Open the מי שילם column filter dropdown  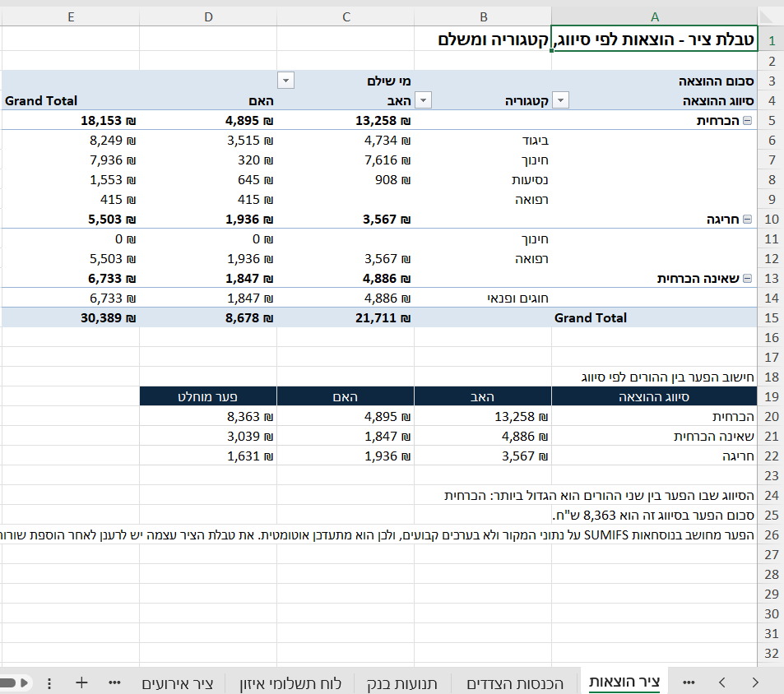coord(285,81)
